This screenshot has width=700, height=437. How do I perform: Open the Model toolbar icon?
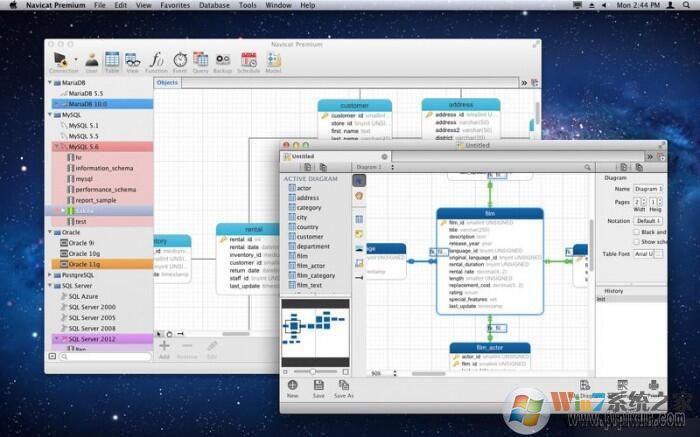[273, 61]
